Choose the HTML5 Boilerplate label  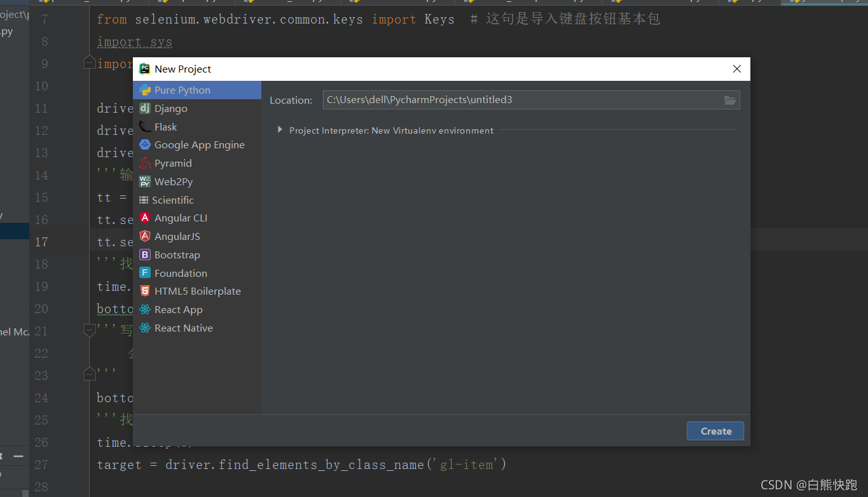pyautogui.click(x=198, y=291)
